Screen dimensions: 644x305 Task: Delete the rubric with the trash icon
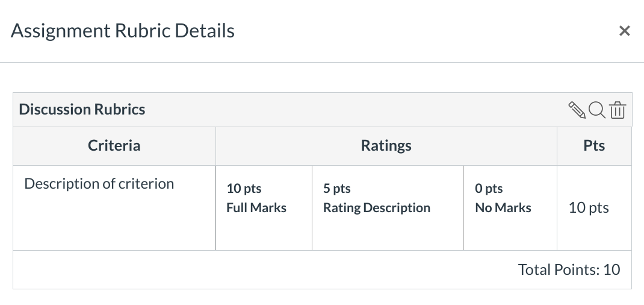pos(618,110)
